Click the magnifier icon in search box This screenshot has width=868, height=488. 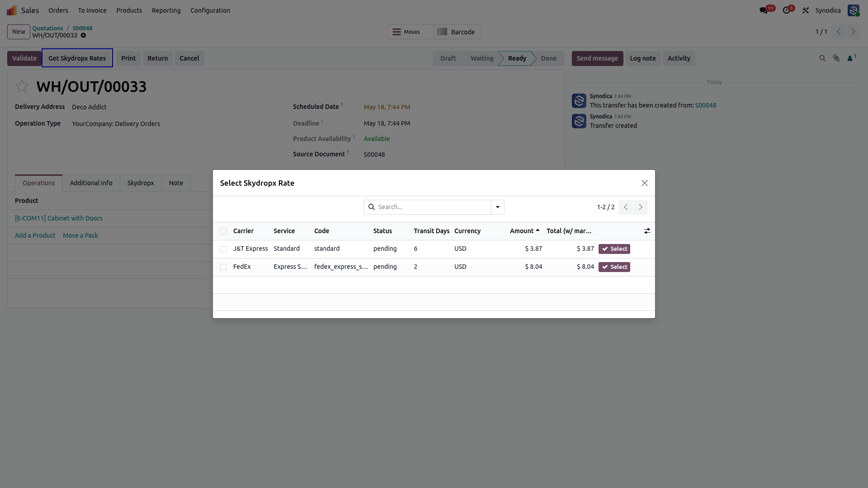coord(371,207)
